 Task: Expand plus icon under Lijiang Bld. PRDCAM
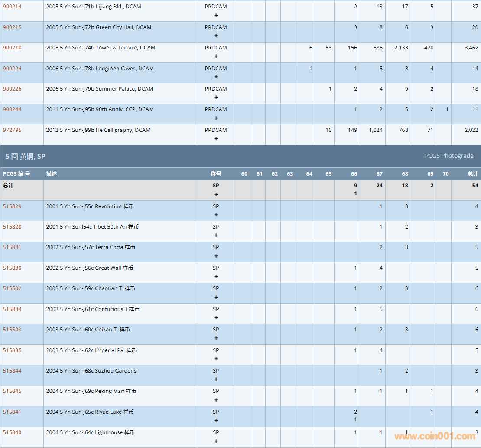pyautogui.click(x=216, y=15)
